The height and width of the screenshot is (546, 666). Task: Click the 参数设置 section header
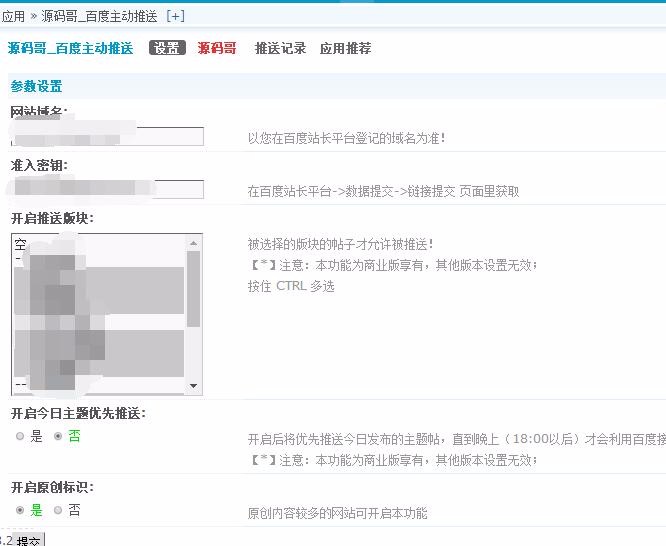37,86
